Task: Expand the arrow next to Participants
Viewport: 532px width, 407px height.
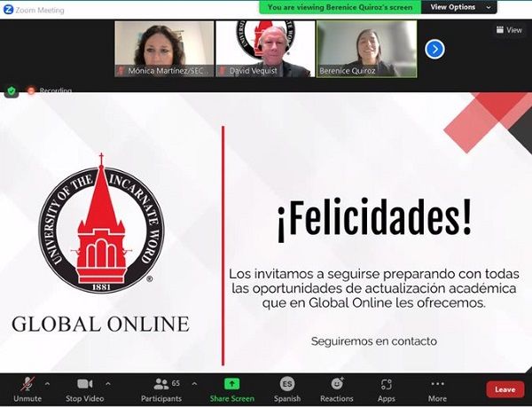Action: (194, 384)
